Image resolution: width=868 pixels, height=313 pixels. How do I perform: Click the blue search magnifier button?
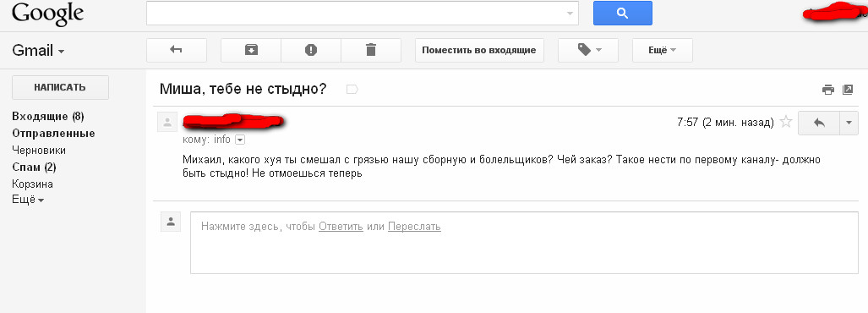(623, 14)
